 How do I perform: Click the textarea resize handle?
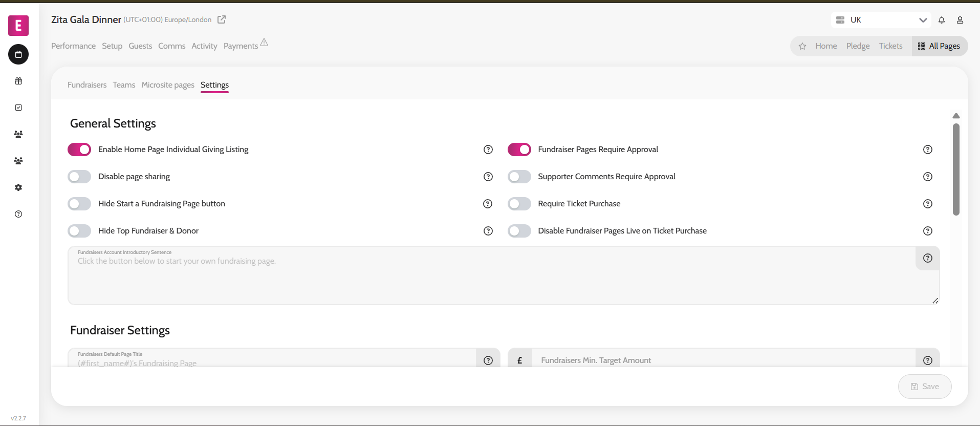pos(935,301)
